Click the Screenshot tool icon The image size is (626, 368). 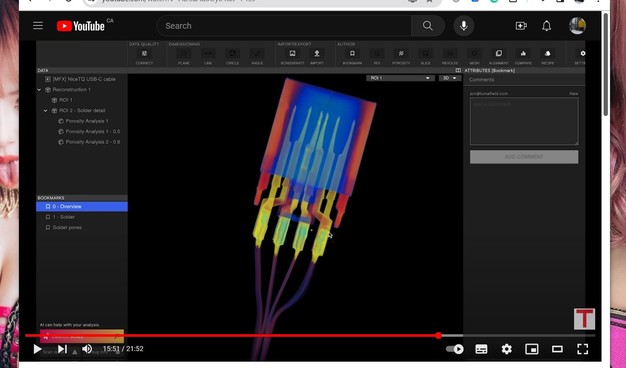(292, 54)
